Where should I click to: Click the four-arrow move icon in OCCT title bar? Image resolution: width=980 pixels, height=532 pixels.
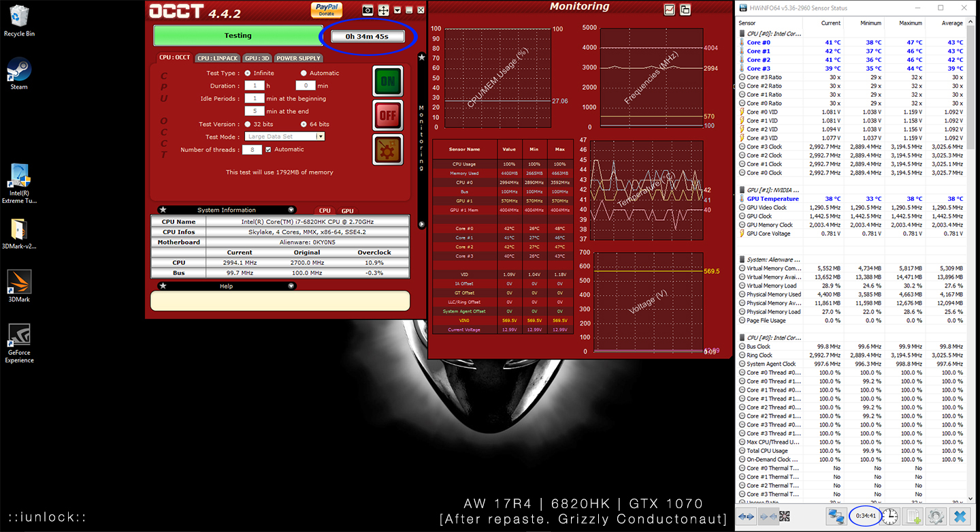[x=384, y=10]
